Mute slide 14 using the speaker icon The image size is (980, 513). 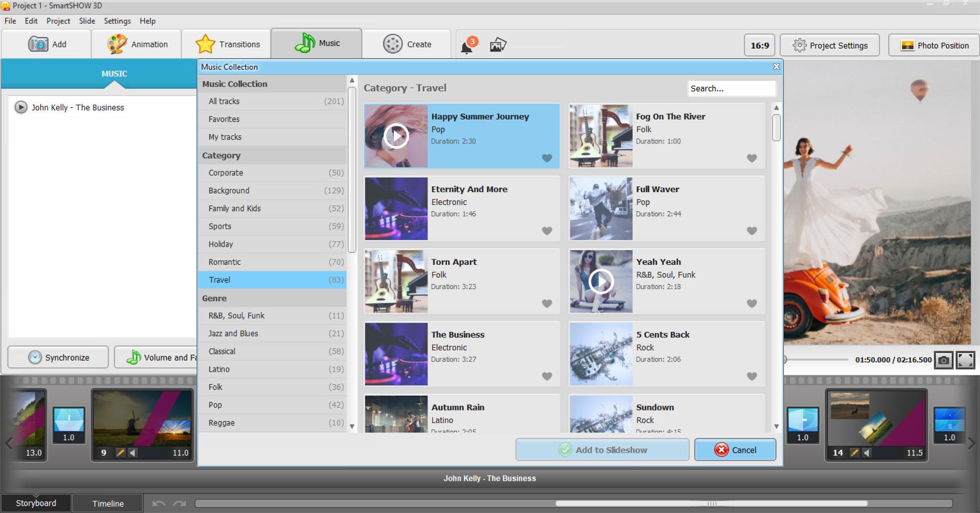pyautogui.click(x=867, y=453)
